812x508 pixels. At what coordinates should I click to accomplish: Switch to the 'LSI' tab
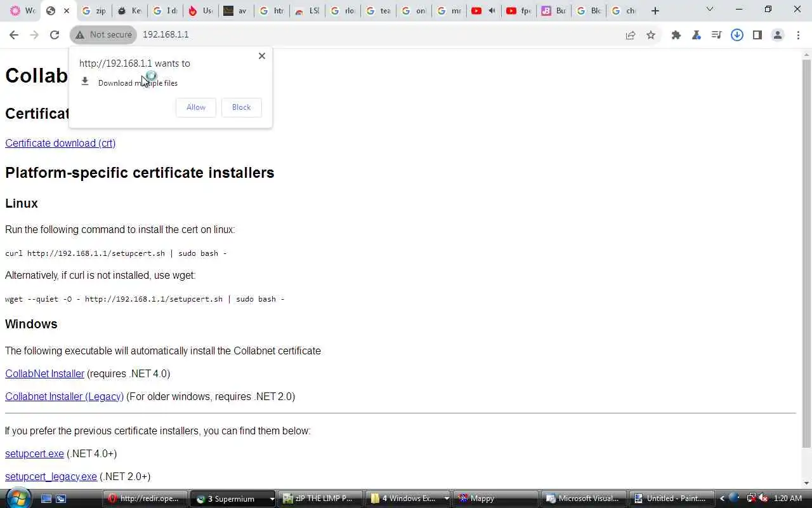[x=306, y=11]
